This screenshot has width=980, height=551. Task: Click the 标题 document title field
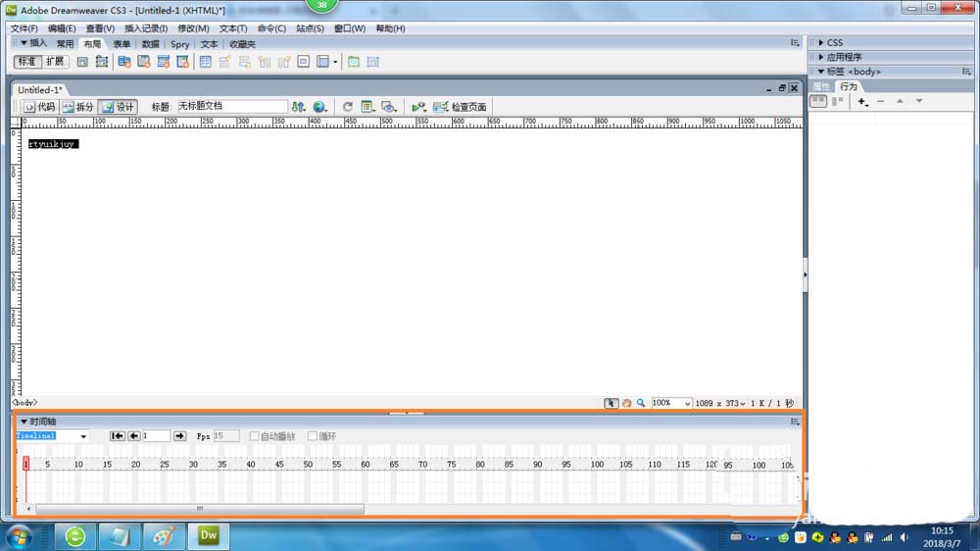point(232,106)
